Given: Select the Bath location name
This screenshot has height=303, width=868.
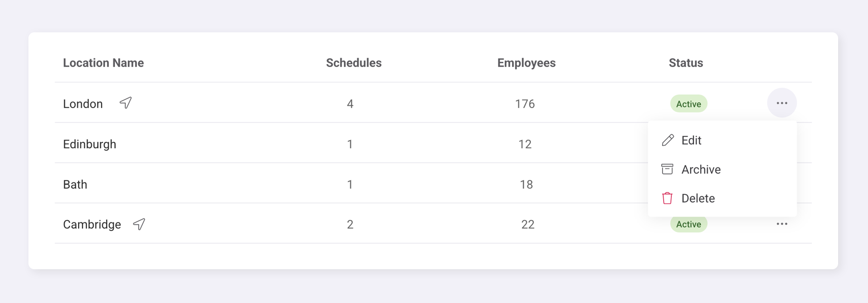Looking at the screenshot, I should (x=75, y=184).
